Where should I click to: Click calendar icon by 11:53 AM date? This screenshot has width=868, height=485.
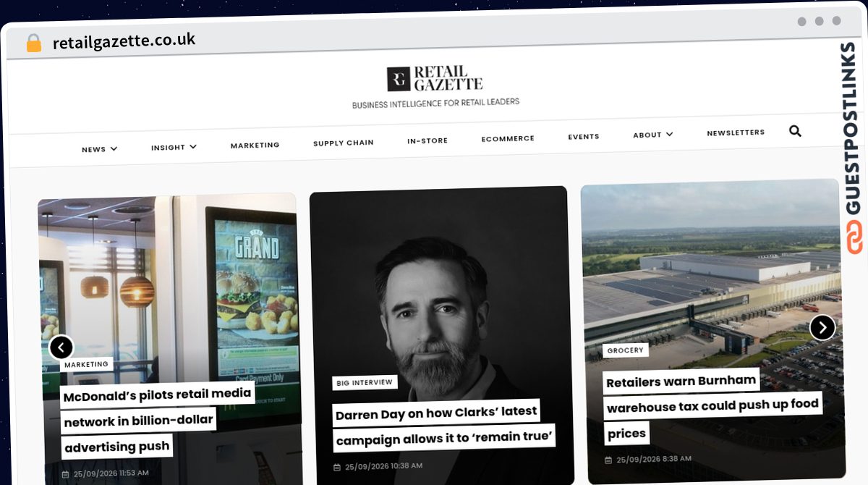pyautogui.click(x=66, y=474)
